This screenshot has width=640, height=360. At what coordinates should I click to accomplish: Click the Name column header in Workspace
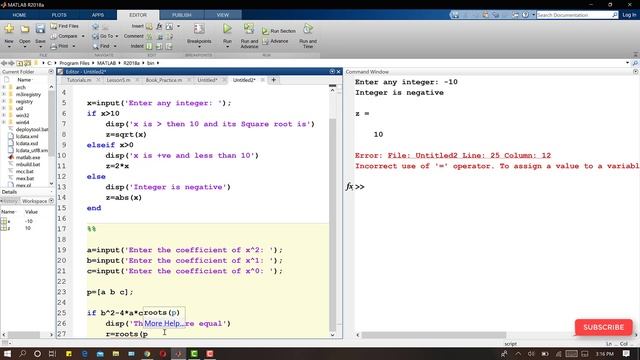pos(8,212)
